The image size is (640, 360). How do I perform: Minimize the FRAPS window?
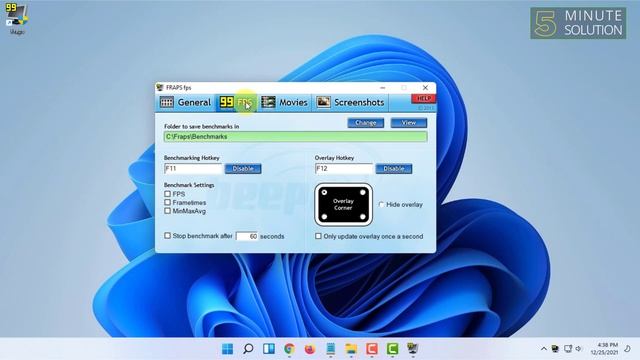coord(382,88)
